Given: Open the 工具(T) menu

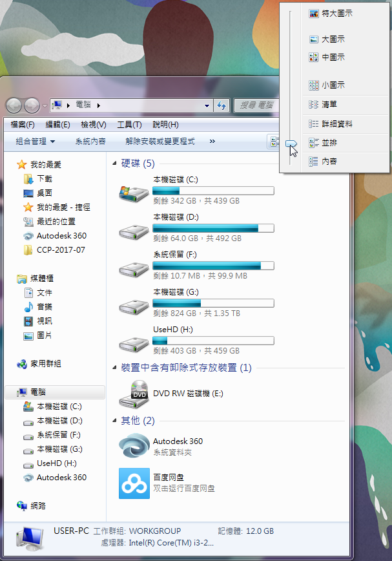Looking at the screenshot, I should tap(129, 125).
